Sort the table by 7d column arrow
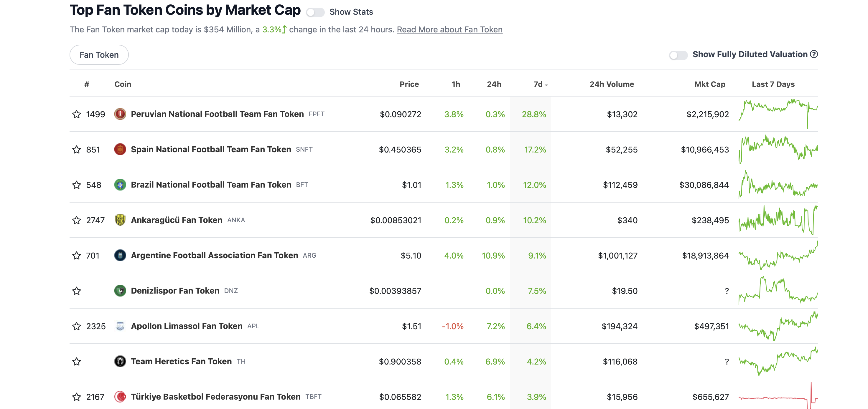The height and width of the screenshot is (409, 868). pyautogui.click(x=546, y=85)
